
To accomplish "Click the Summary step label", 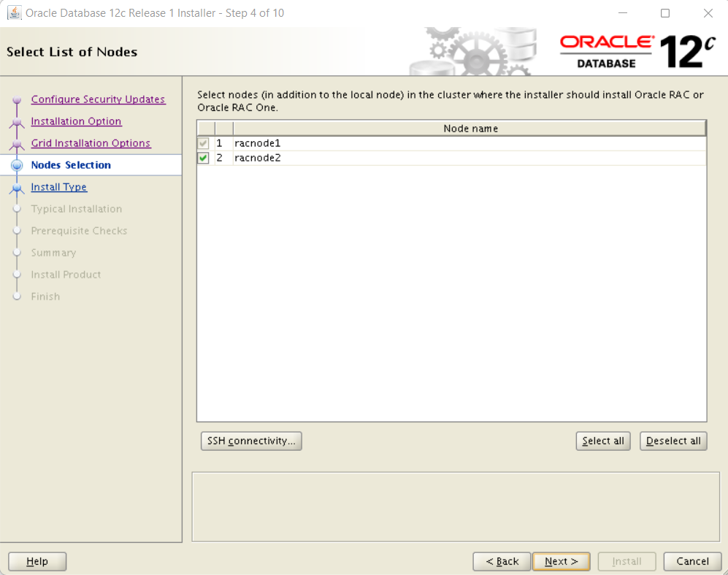I will [53, 252].
